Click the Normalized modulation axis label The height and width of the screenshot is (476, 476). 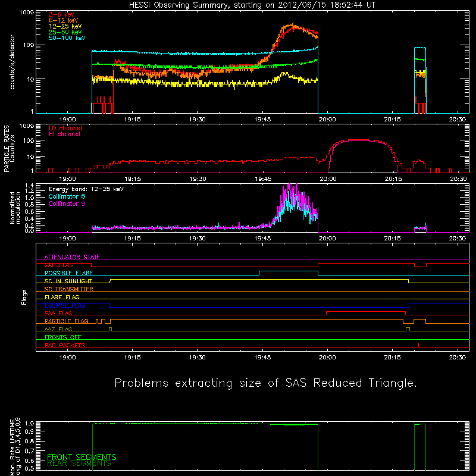(15, 208)
